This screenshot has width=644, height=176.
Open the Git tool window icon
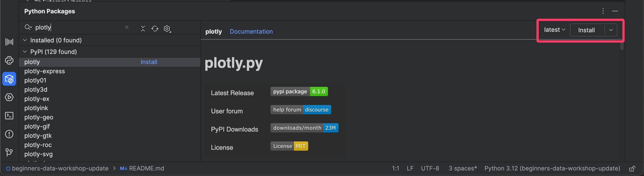pyautogui.click(x=9, y=152)
